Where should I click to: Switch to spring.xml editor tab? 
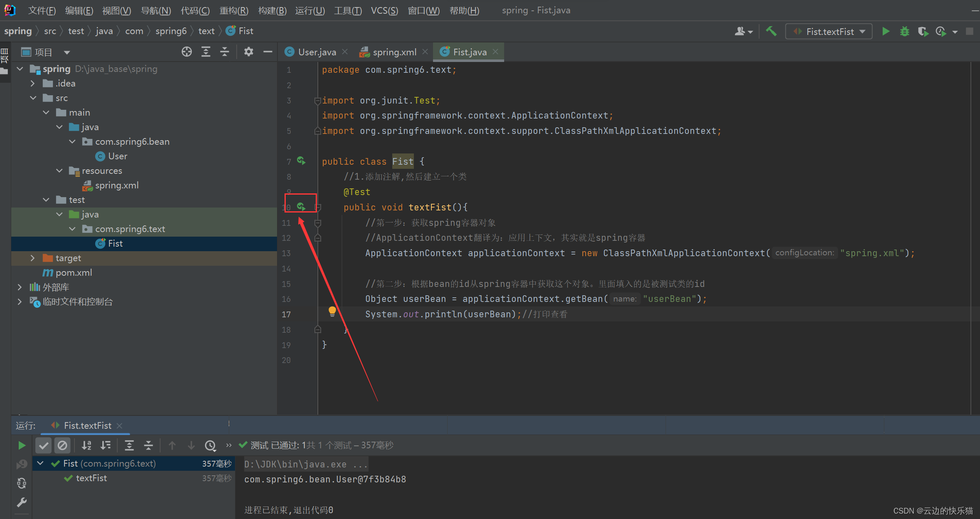click(x=394, y=52)
